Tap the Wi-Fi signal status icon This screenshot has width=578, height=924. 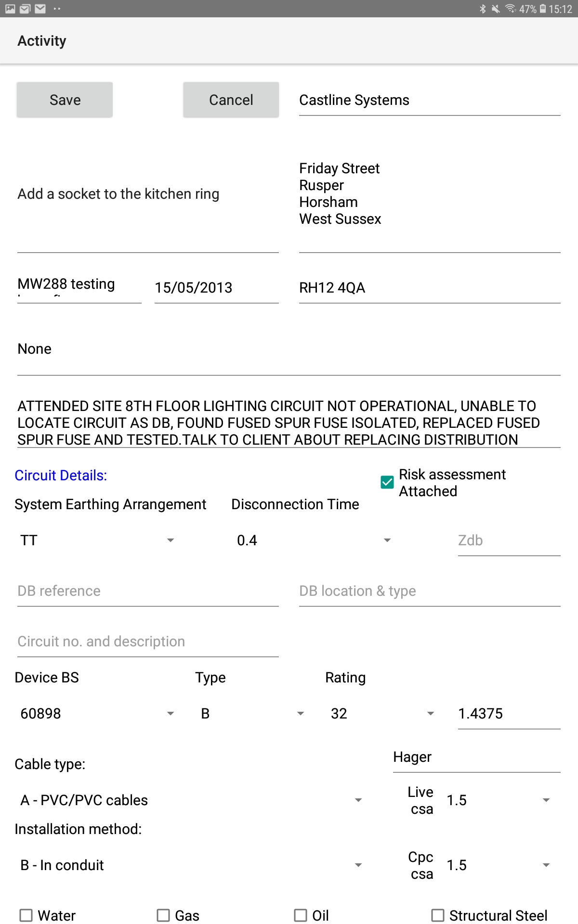pos(510,9)
